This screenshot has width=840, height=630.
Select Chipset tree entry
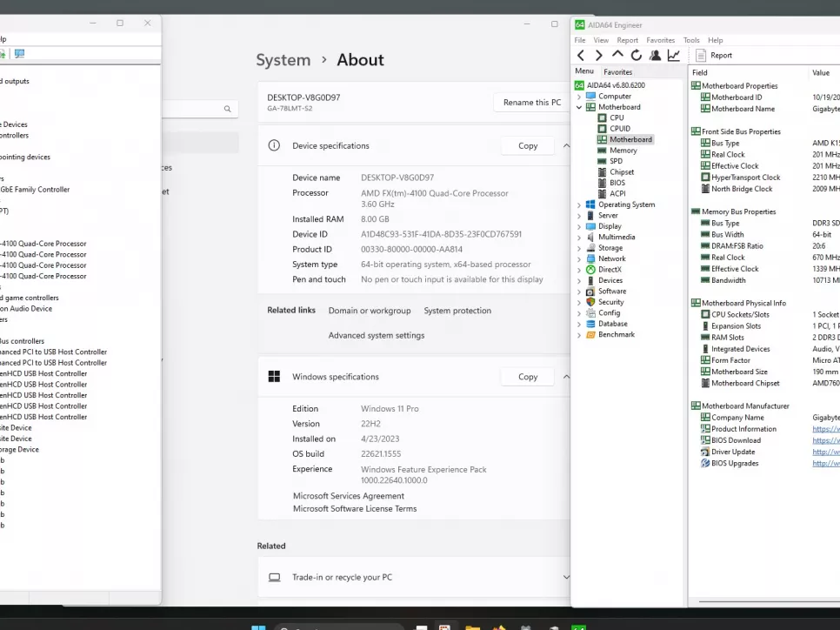(x=622, y=172)
